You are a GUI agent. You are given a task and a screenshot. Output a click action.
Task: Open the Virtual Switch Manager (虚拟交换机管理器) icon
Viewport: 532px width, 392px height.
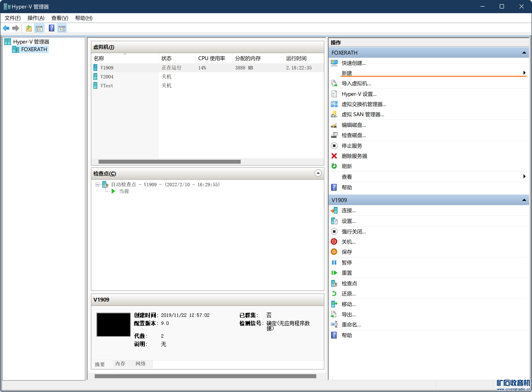click(334, 104)
